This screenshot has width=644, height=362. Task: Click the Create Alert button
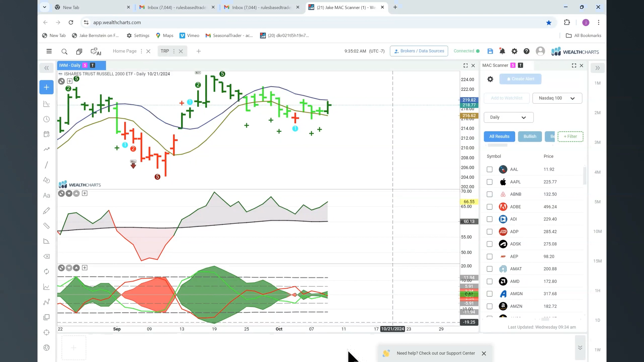(520, 79)
